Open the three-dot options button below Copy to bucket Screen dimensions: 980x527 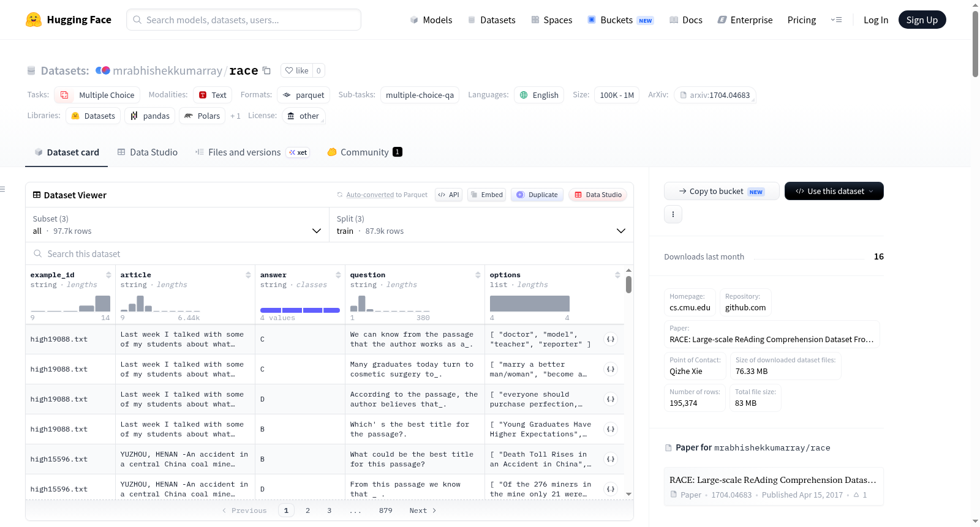pos(673,214)
